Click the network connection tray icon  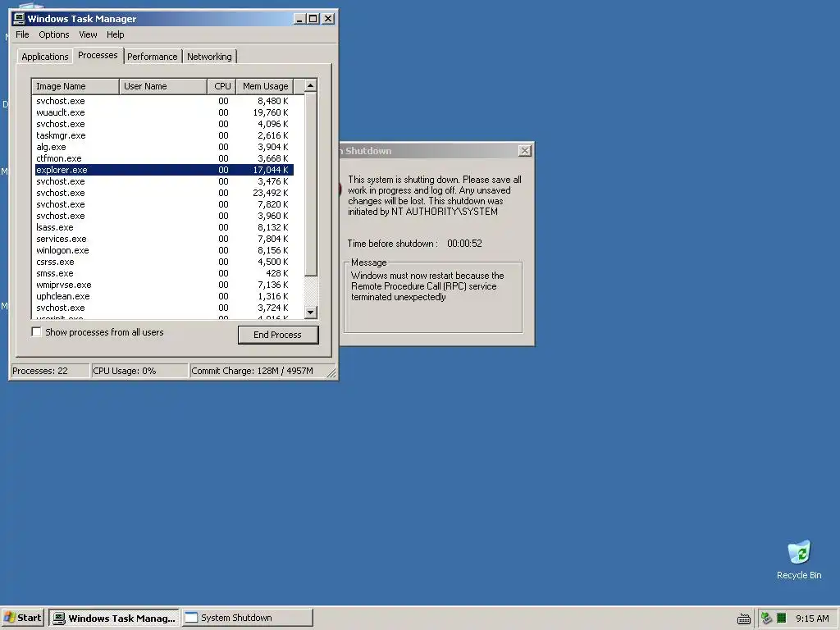click(x=767, y=619)
